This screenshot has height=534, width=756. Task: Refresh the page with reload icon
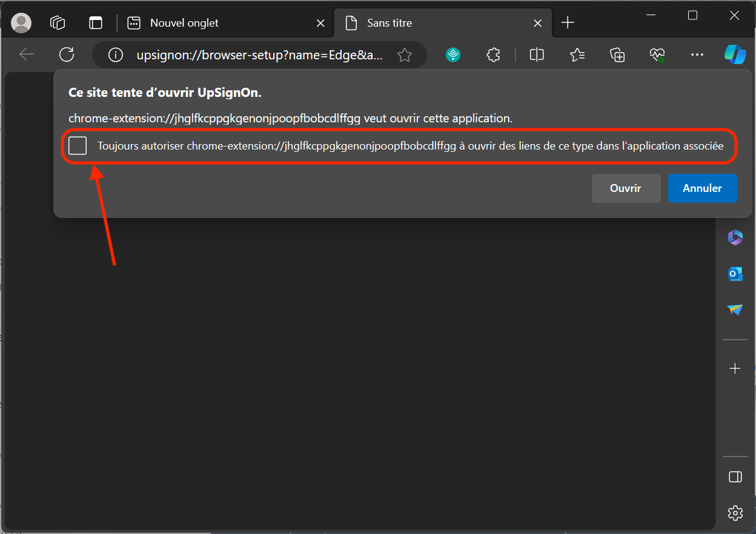tap(67, 55)
